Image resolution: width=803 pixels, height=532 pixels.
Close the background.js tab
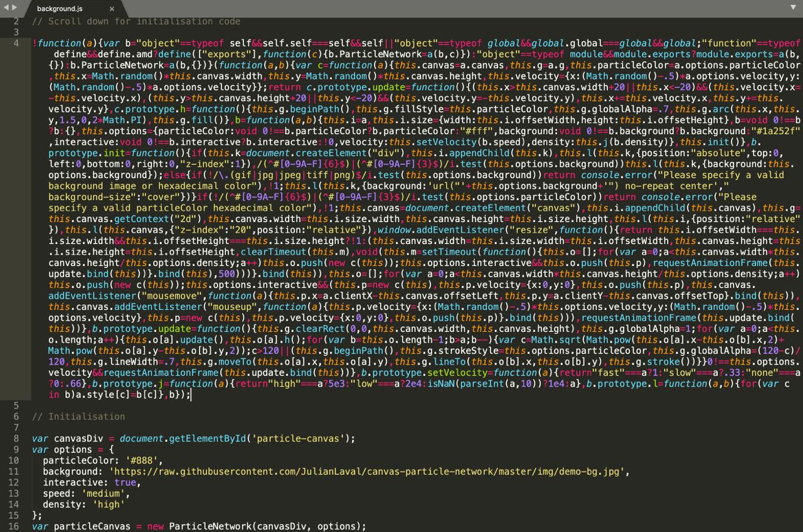click(112, 9)
